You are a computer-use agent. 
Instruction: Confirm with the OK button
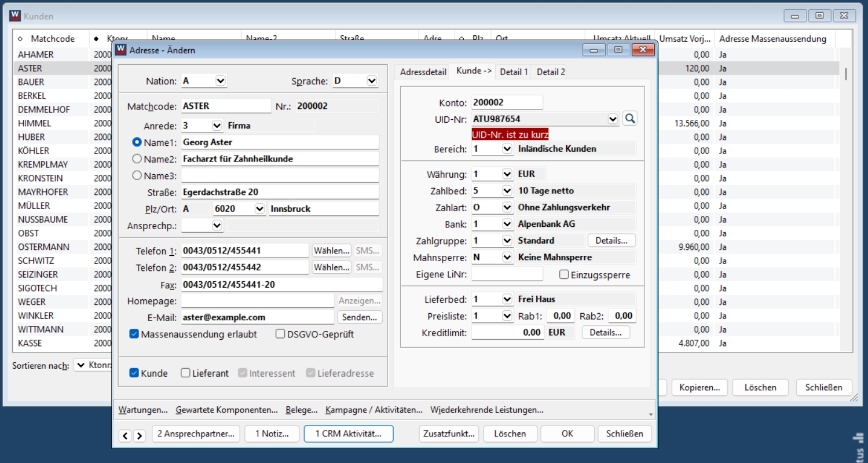(567, 433)
